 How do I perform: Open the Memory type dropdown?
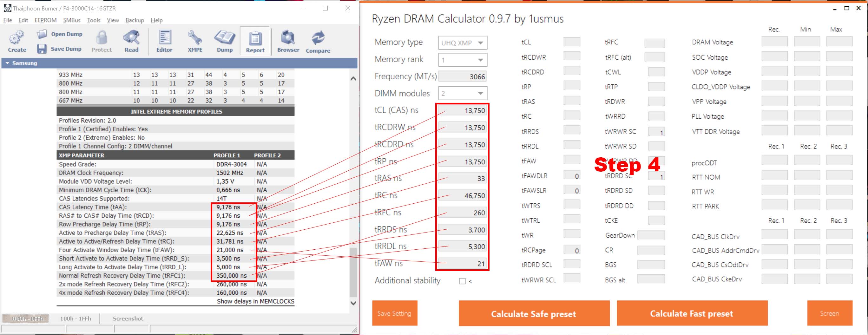coord(463,43)
